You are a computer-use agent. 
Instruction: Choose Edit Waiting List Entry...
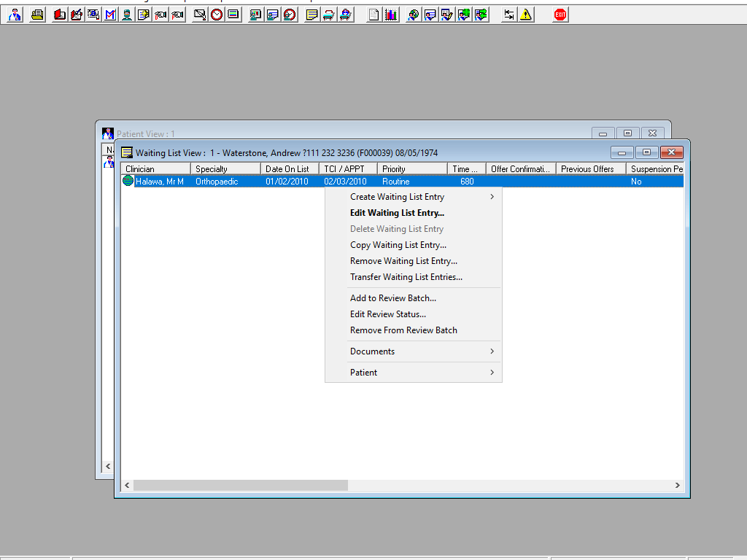pyautogui.click(x=413, y=213)
